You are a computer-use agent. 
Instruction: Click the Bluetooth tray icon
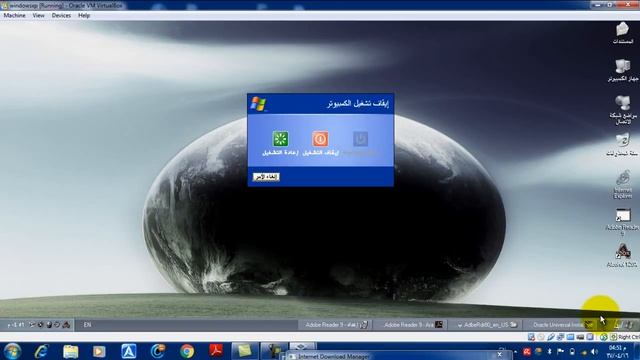pos(549,351)
